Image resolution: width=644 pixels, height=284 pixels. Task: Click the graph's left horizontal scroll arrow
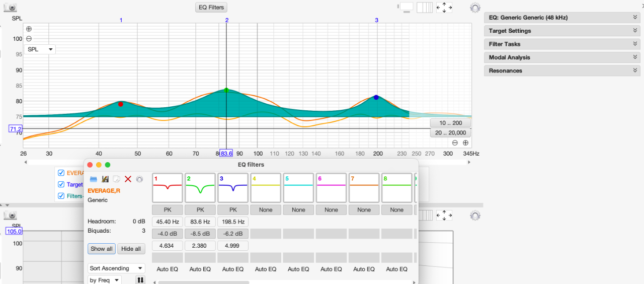click(x=26, y=162)
